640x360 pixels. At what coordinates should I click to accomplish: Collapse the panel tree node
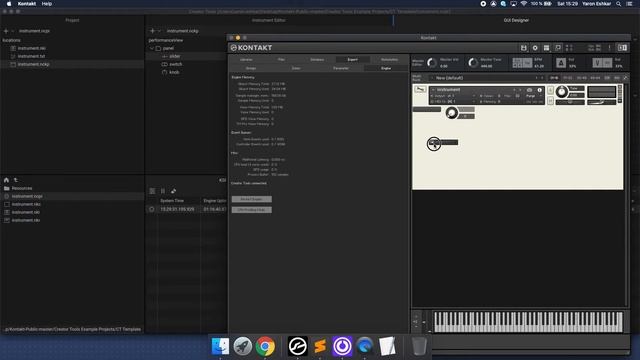pos(152,48)
